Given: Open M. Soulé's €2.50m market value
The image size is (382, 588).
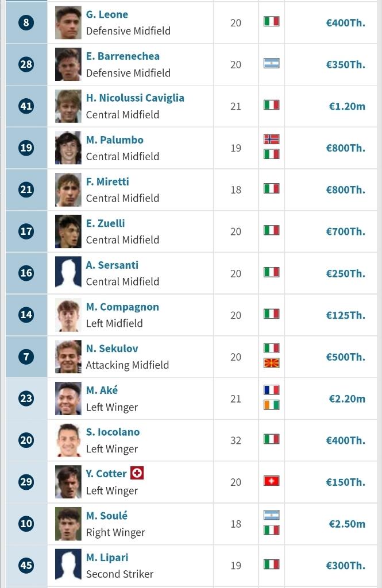Looking at the screenshot, I should click(346, 524).
